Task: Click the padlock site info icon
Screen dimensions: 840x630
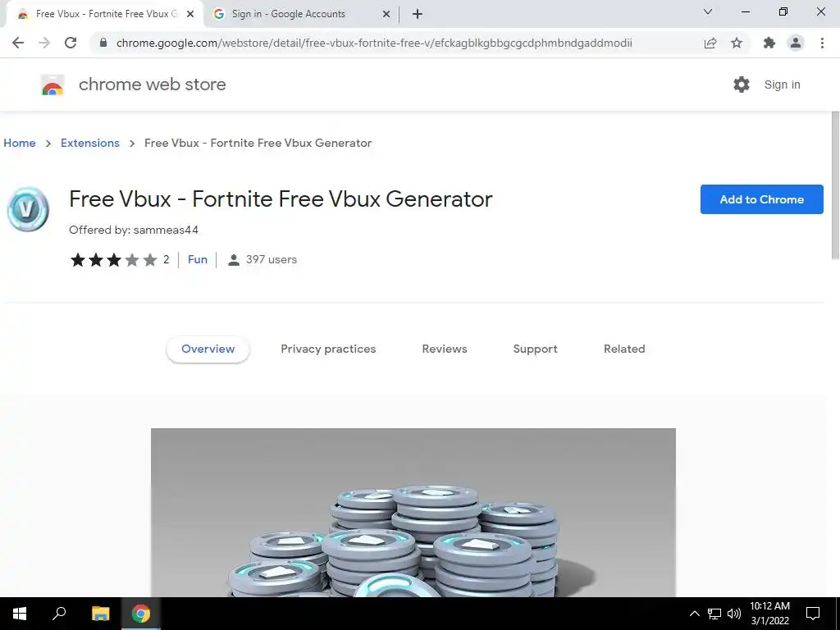Action: click(103, 43)
